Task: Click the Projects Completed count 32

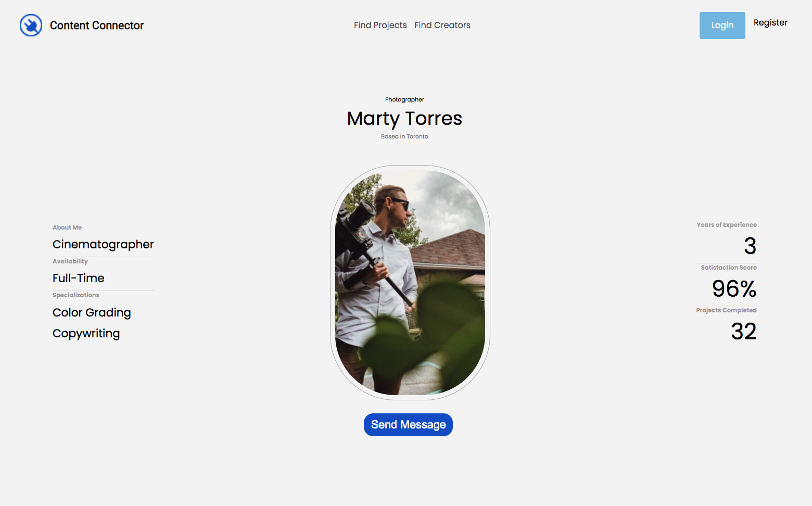Action: [744, 331]
